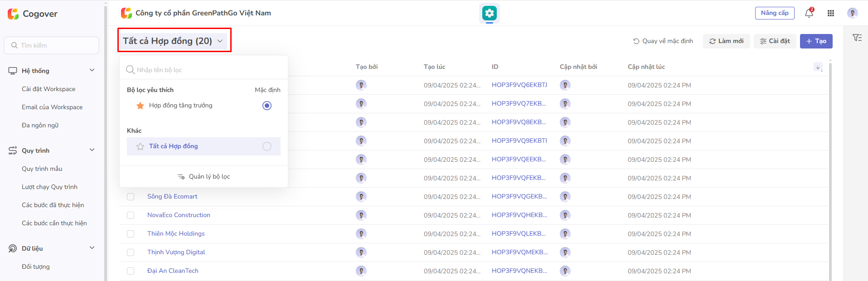The height and width of the screenshot is (281, 868).
Task: Open the user profile avatar in the top bar
Action: [x=852, y=13]
